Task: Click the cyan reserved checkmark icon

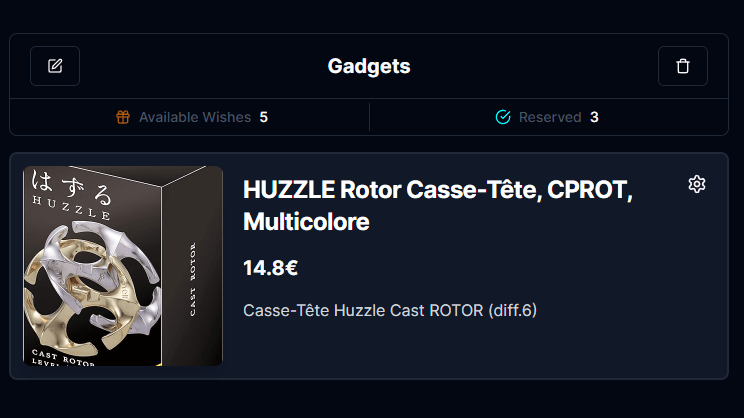Action: tap(503, 117)
